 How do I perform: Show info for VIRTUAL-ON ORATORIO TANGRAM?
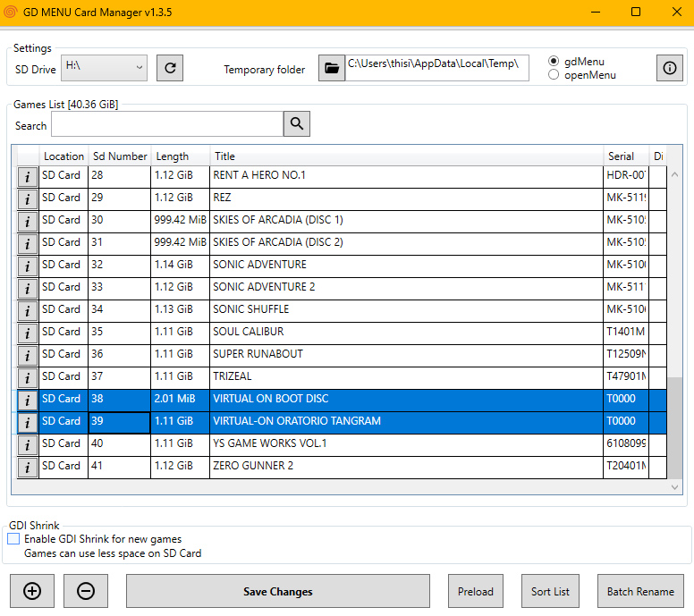(28, 423)
